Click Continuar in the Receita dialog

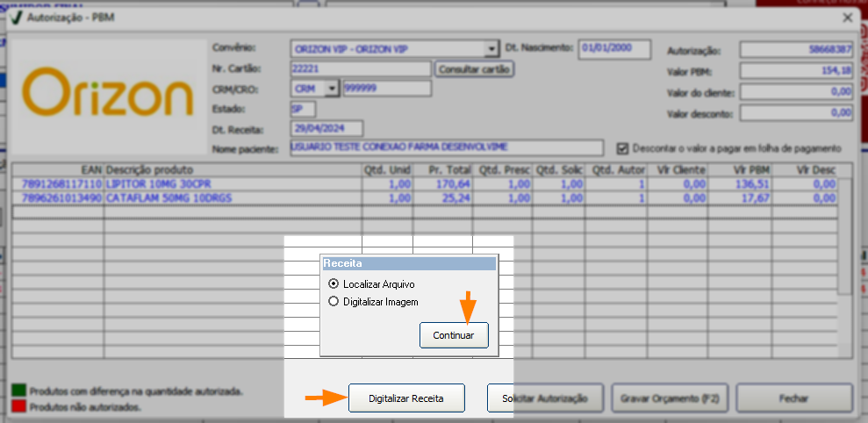[454, 335]
